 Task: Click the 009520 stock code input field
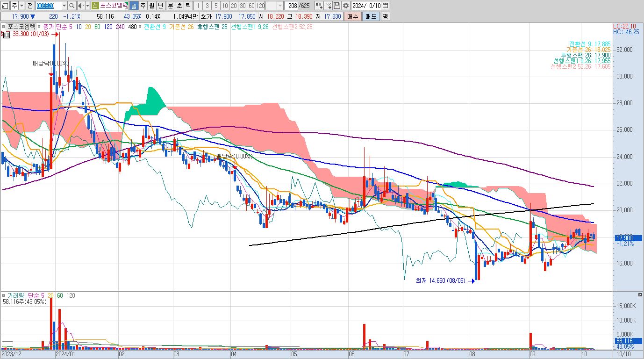coord(48,6)
